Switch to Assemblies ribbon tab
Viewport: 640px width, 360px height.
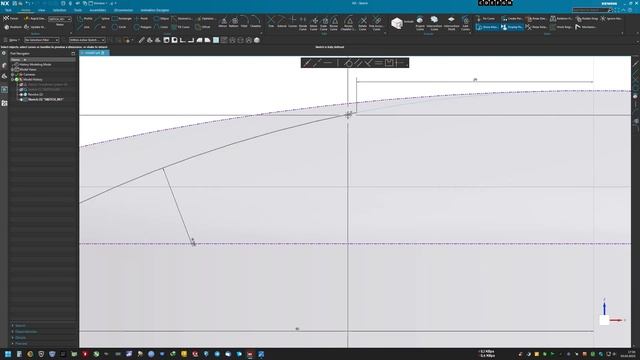click(x=98, y=10)
